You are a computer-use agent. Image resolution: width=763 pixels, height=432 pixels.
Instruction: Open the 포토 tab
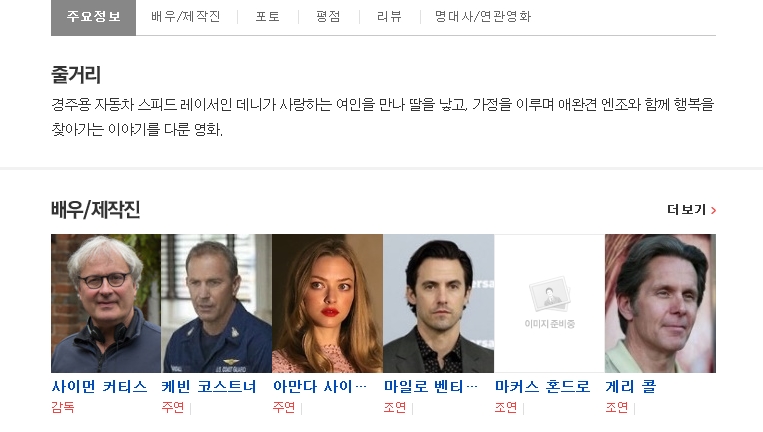tap(268, 17)
